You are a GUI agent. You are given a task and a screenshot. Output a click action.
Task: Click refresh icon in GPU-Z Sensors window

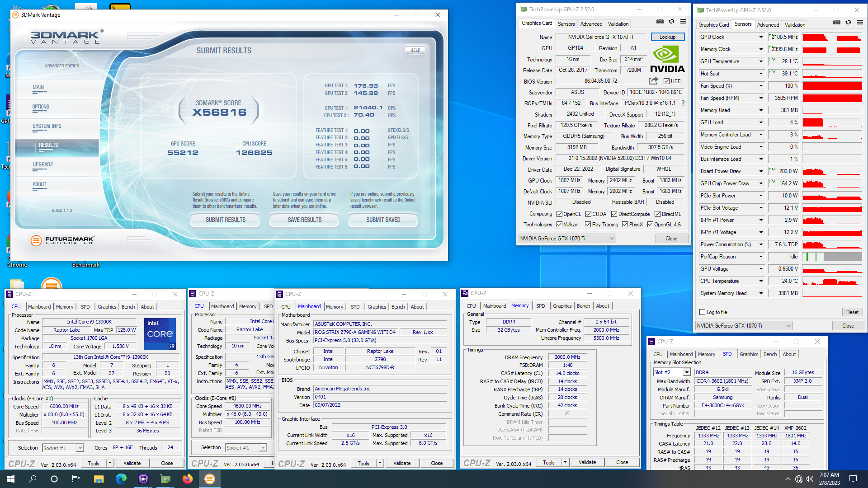848,22
